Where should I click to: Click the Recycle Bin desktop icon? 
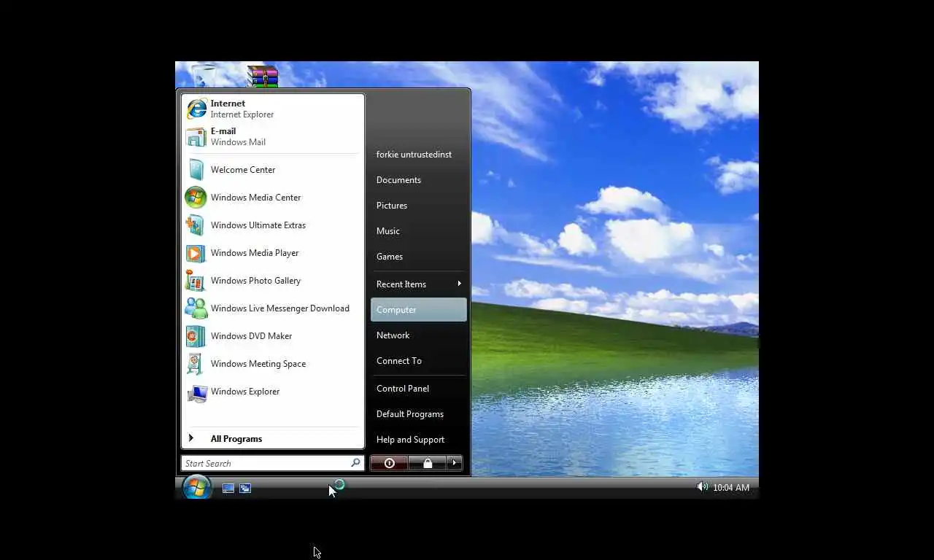tap(204, 76)
